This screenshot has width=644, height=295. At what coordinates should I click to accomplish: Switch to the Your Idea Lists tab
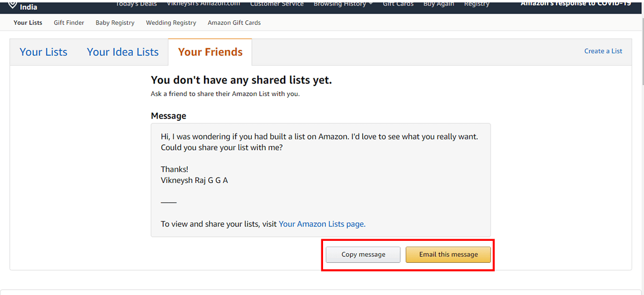(x=123, y=52)
